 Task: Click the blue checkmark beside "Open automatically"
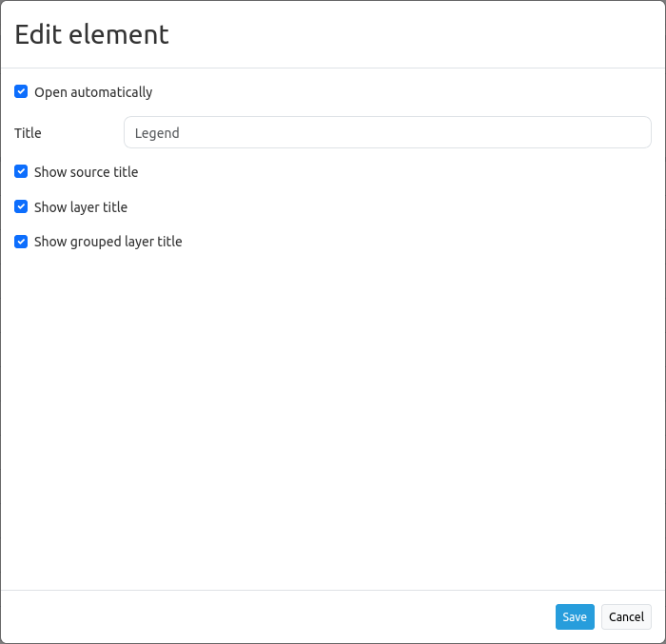pyautogui.click(x=21, y=92)
